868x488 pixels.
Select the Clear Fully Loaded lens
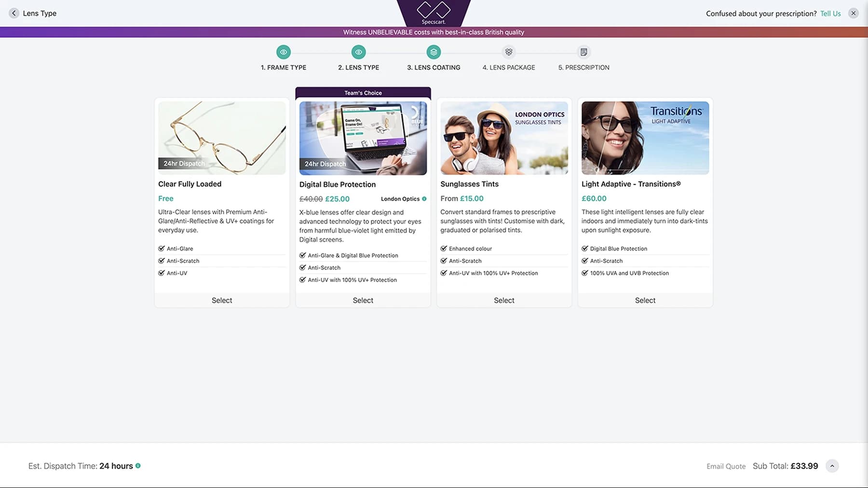[x=222, y=300]
